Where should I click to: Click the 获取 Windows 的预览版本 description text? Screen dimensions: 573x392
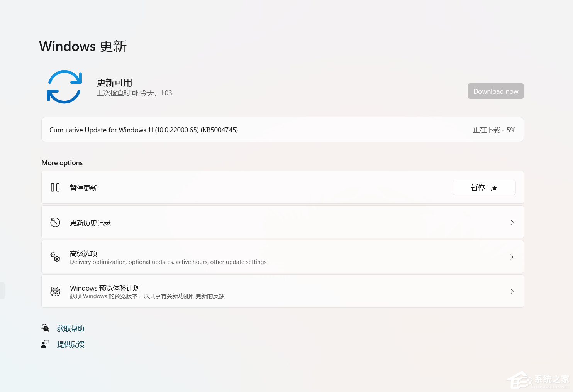(147, 296)
